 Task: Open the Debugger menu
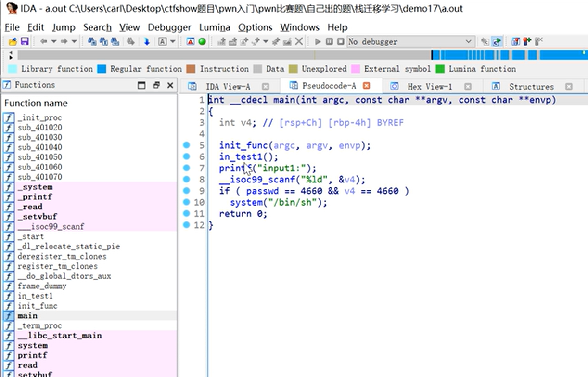click(x=169, y=27)
